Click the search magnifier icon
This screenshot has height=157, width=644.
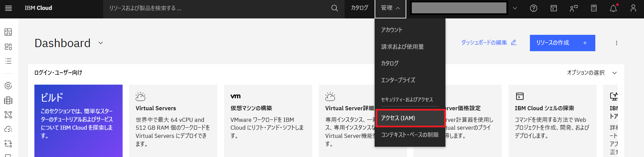tap(334, 8)
